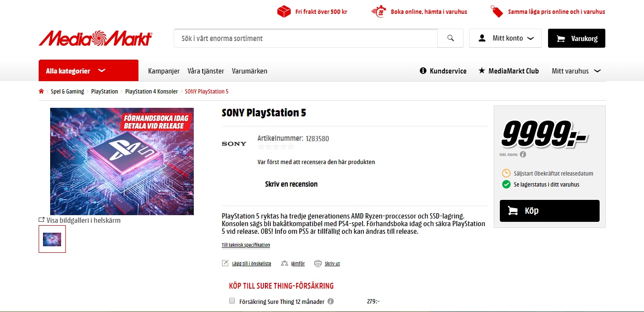The width and height of the screenshot is (644, 312).
Task: Click the wishlist icon for Lägg till i önskelista
Action: 225,263
